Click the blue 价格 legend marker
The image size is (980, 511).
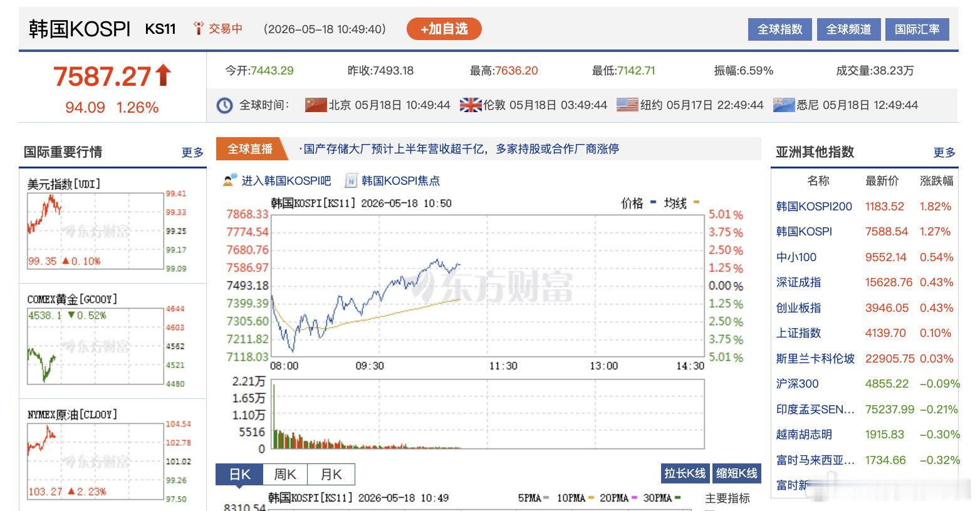pyautogui.click(x=653, y=202)
